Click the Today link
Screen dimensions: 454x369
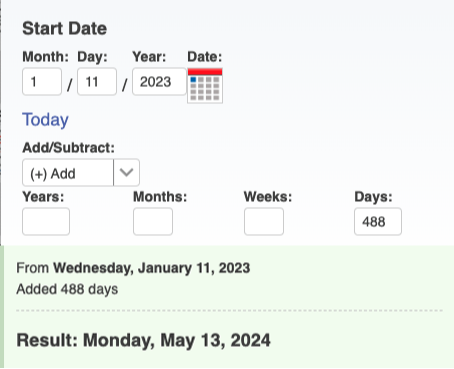(x=45, y=120)
